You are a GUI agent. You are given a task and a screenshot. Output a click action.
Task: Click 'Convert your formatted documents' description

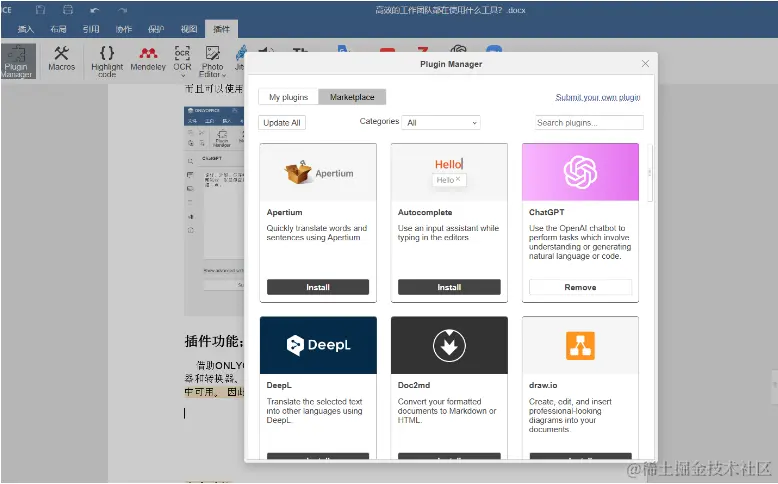(447, 411)
